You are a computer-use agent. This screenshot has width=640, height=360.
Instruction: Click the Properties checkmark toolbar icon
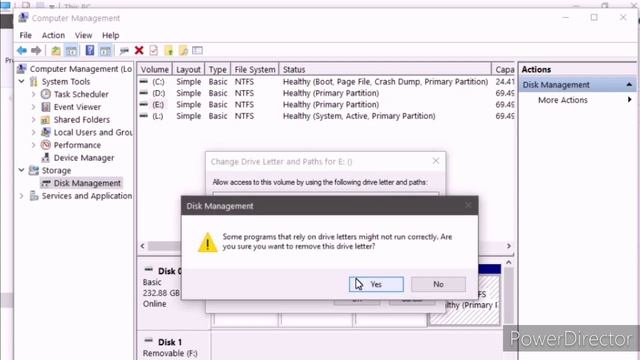pos(153,51)
